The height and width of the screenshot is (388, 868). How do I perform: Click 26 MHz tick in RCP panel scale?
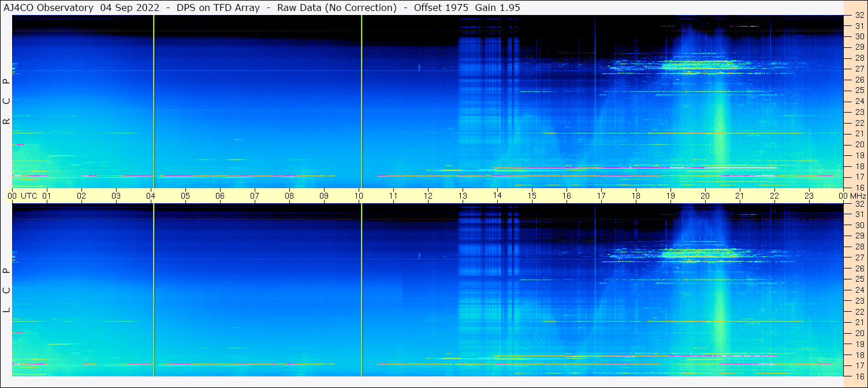pos(859,79)
